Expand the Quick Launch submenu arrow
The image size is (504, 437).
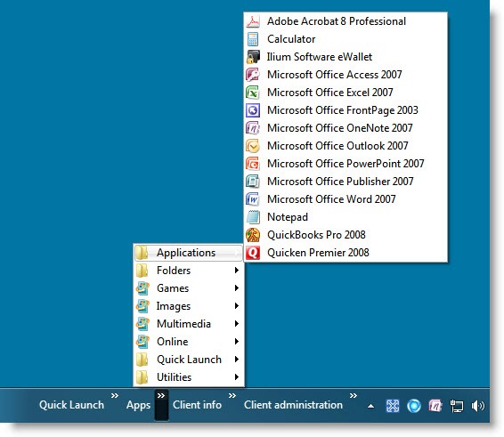[237, 360]
